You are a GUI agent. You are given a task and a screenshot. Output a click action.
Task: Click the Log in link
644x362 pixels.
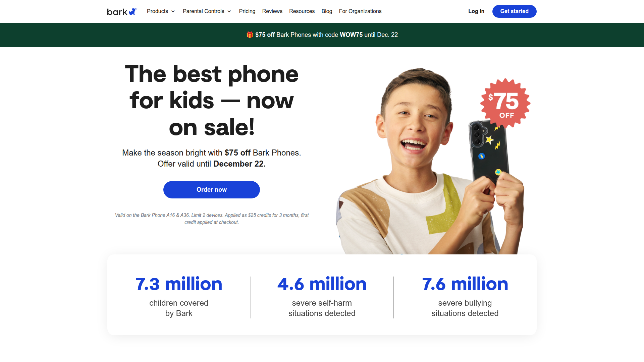(476, 11)
